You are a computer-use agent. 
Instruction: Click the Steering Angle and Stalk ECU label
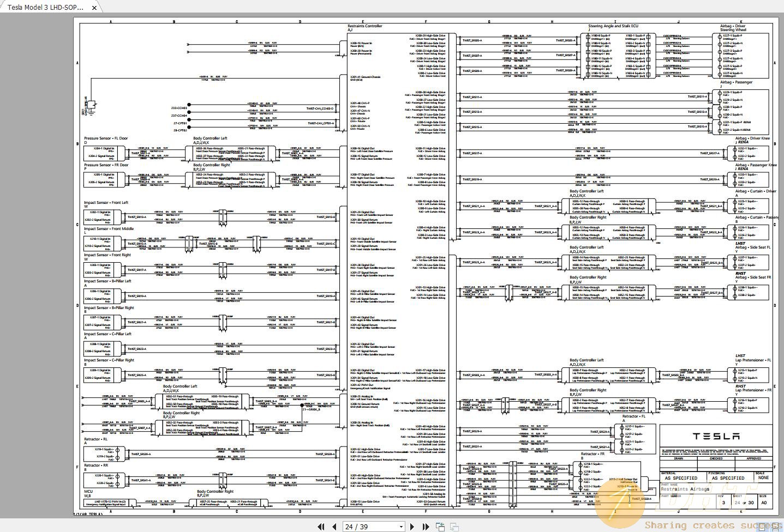pos(613,26)
